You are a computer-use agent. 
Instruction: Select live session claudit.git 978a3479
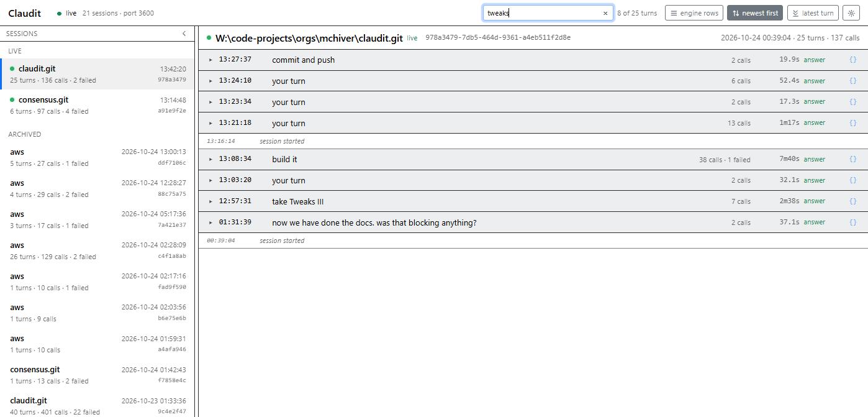(97, 74)
